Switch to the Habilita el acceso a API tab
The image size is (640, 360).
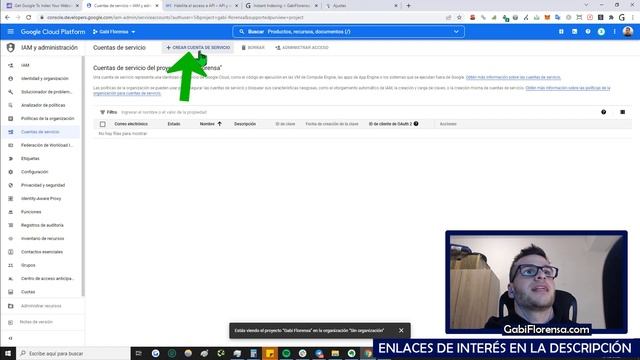pyautogui.click(x=201, y=6)
